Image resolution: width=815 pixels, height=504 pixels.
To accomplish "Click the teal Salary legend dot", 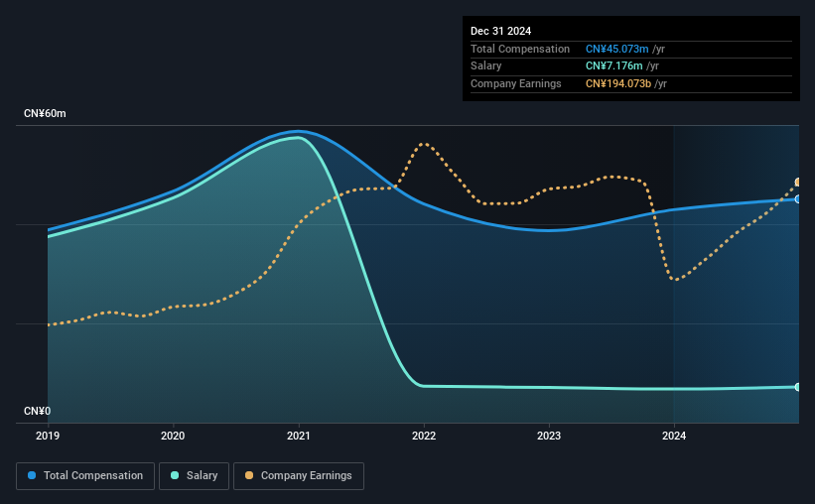I will (x=175, y=475).
